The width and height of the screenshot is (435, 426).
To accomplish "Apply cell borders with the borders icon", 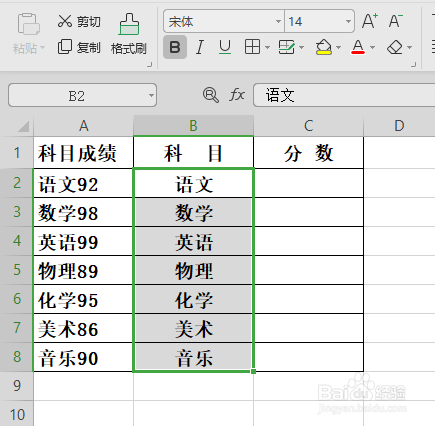I will [252, 47].
